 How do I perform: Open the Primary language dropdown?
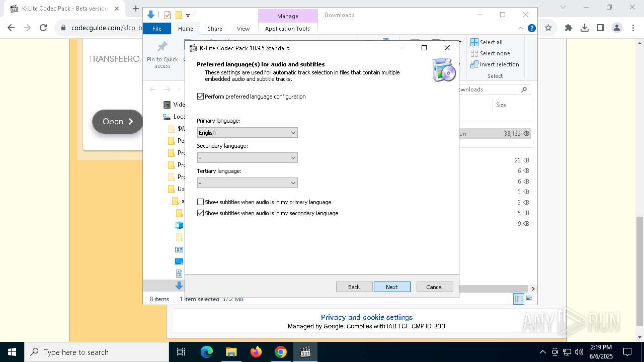247,133
